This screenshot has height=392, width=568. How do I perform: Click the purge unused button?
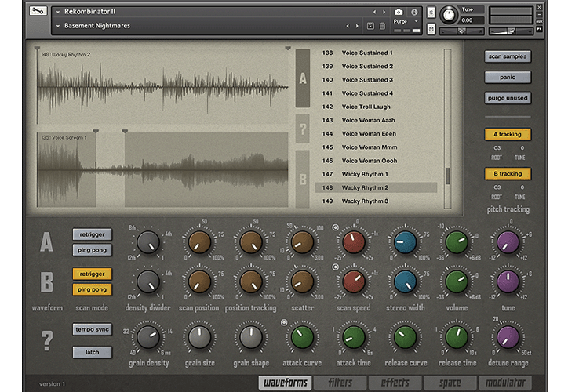508,98
